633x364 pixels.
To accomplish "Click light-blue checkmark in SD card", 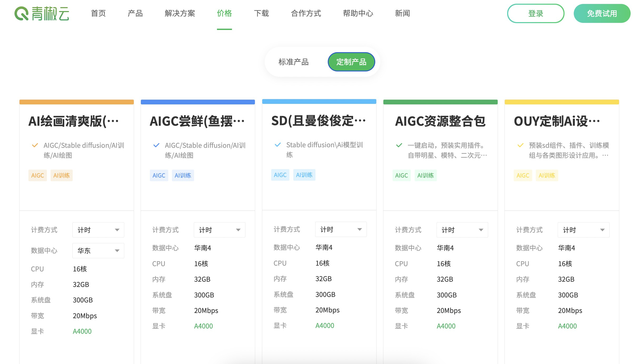I will tap(278, 145).
